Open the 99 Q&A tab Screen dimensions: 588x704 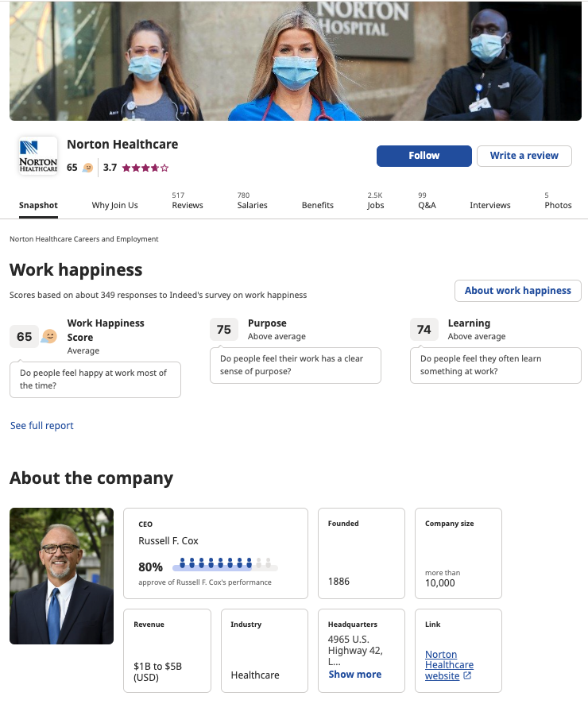click(x=427, y=201)
